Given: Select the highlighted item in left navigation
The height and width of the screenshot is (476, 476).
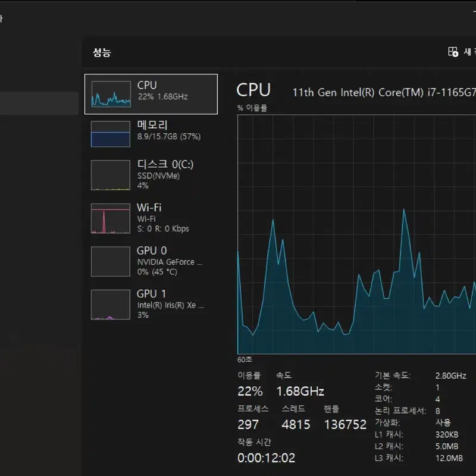Looking at the screenshot, I should coord(39,103).
